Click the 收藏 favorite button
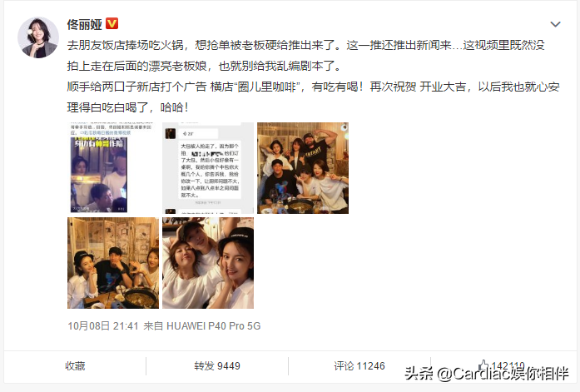The image size is (580, 392). tap(75, 366)
